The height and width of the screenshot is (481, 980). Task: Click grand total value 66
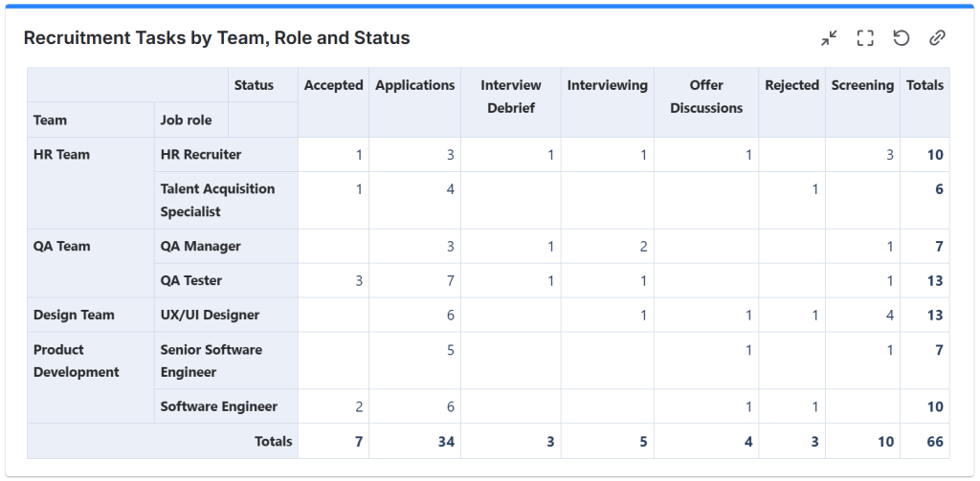click(934, 441)
